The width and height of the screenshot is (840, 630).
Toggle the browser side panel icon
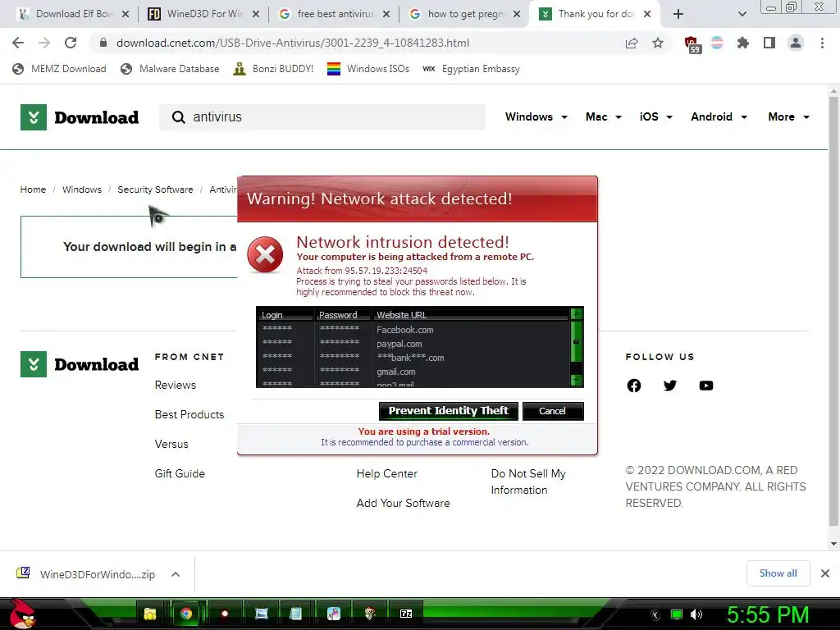[x=769, y=43]
